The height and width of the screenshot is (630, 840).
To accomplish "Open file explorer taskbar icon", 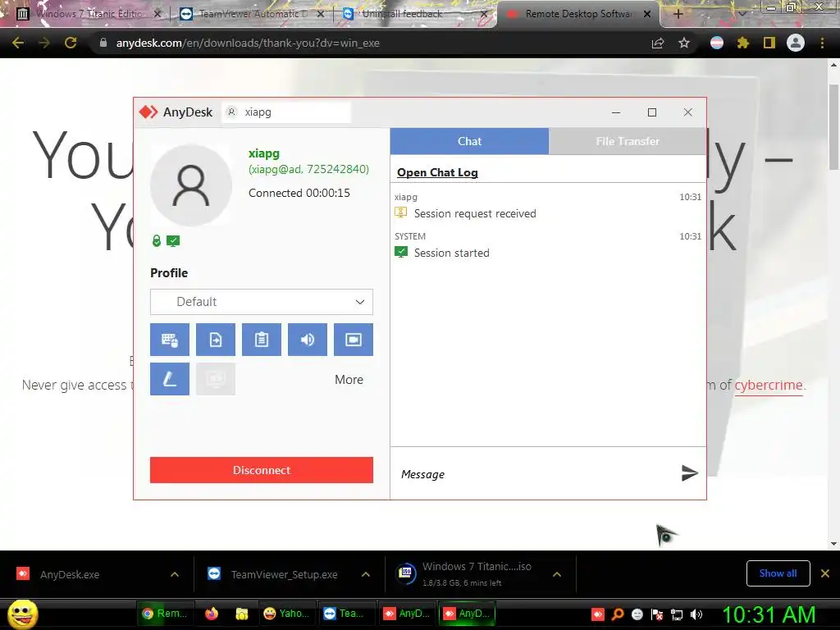I will (x=242, y=614).
